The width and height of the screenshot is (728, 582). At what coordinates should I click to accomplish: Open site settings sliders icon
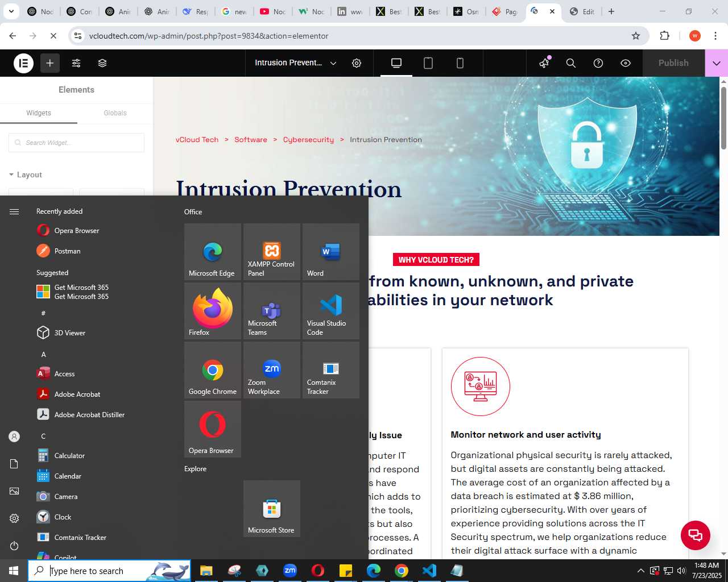point(76,63)
